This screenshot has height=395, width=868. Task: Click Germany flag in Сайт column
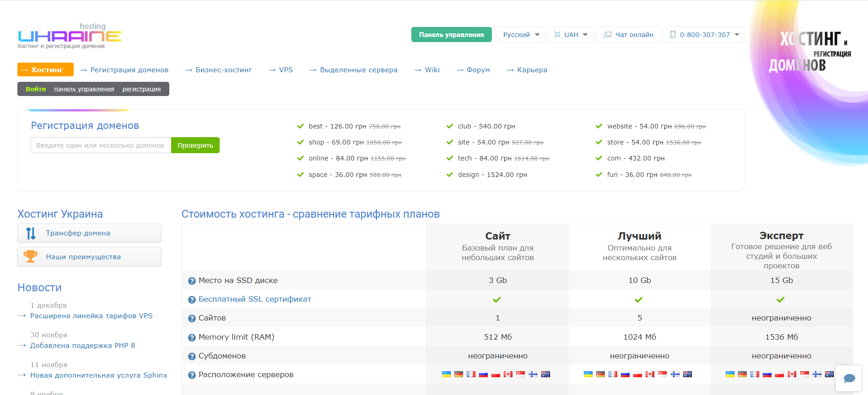click(x=458, y=374)
